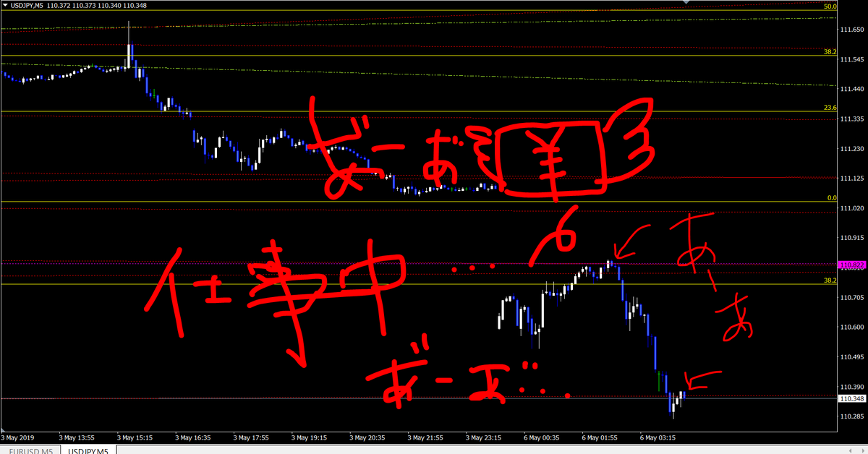Click the current price tag 110.348
This screenshot has width=868, height=454.
tap(852, 399)
